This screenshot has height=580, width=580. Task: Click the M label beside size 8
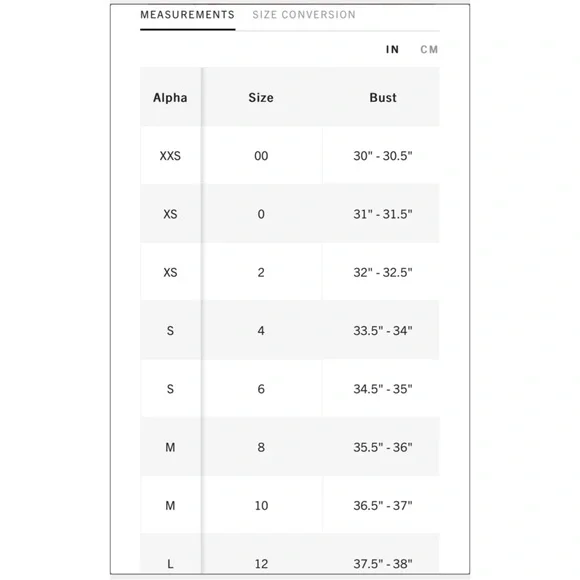point(170,448)
